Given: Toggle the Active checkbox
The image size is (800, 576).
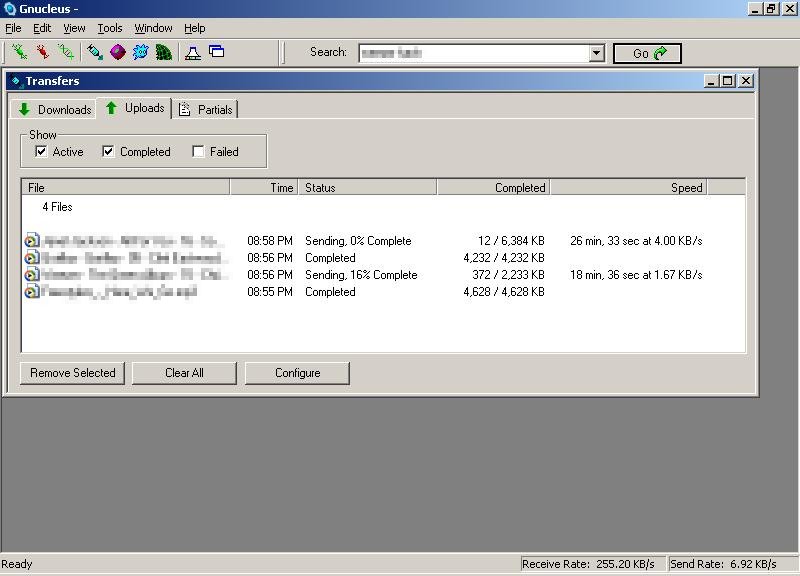Looking at the screenshot, I should click(x=41, y=152).
